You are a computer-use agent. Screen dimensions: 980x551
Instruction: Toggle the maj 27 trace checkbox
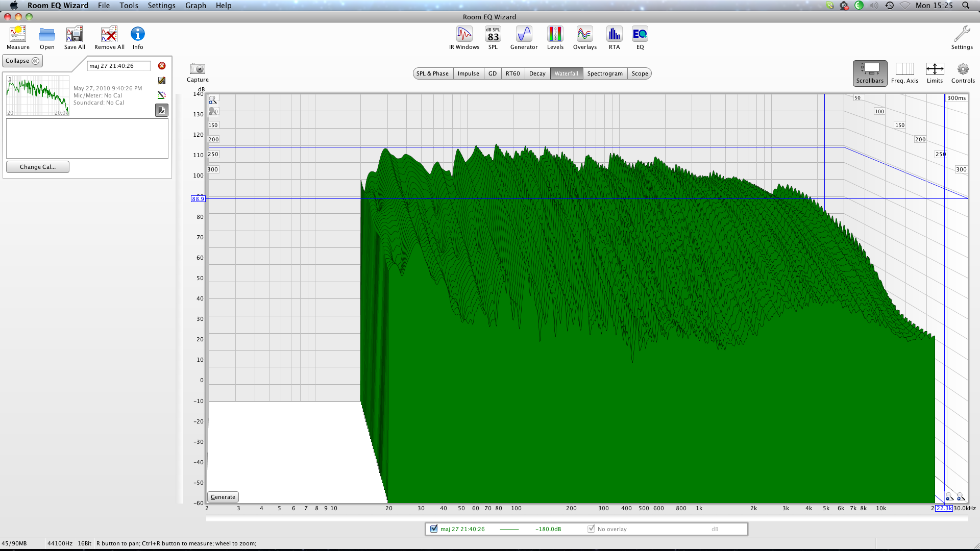pyautogui.click(x=434, y=529)
